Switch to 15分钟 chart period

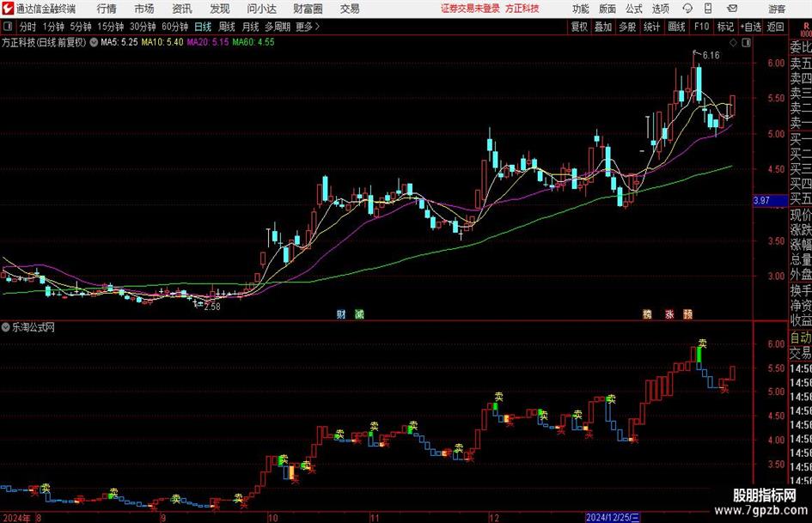pos(110,27)
